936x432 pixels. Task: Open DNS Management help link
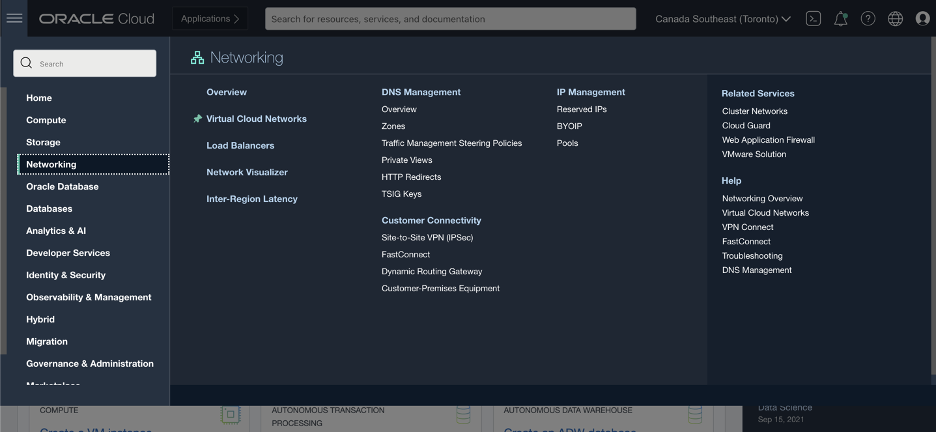tap(757, 270)
